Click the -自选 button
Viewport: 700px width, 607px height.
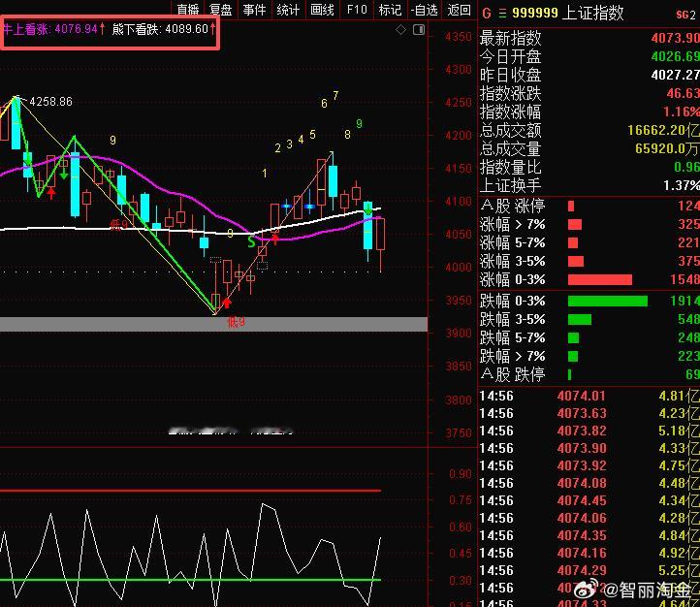click(x=424, y=10)
